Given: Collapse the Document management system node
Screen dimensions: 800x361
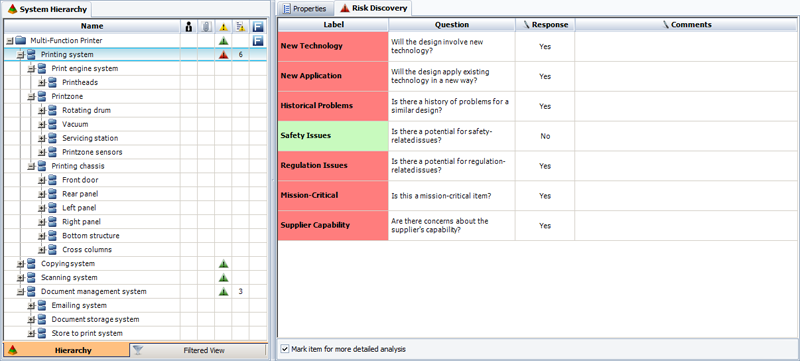Looking at the screenshot, I should pos(20,292).
